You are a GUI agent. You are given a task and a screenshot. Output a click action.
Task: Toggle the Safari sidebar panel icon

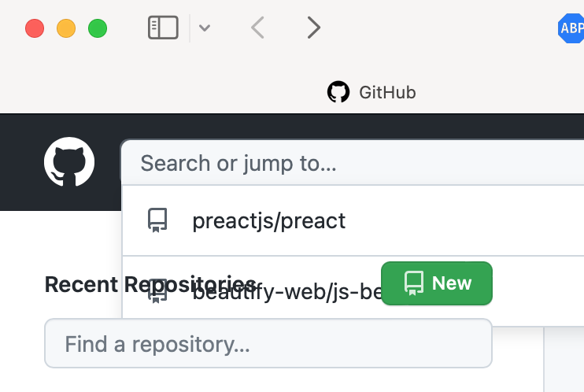164,28
